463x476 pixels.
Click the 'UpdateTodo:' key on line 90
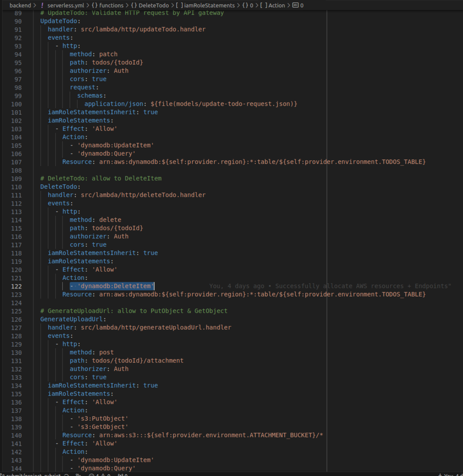[60, 21]
